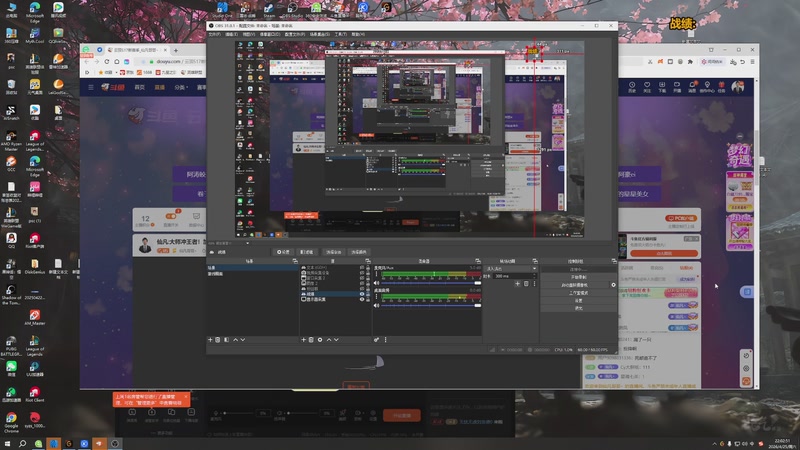Open Douyu user avatar in browser
Viewport: 800px width, 450px height.
[737, 87]
